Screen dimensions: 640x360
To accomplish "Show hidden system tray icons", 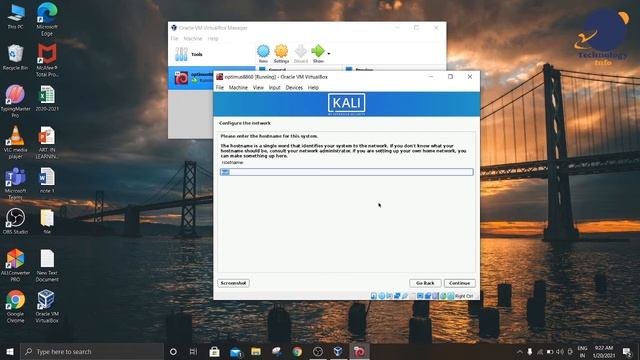I will pyautogui.click(x=520, y=351).
